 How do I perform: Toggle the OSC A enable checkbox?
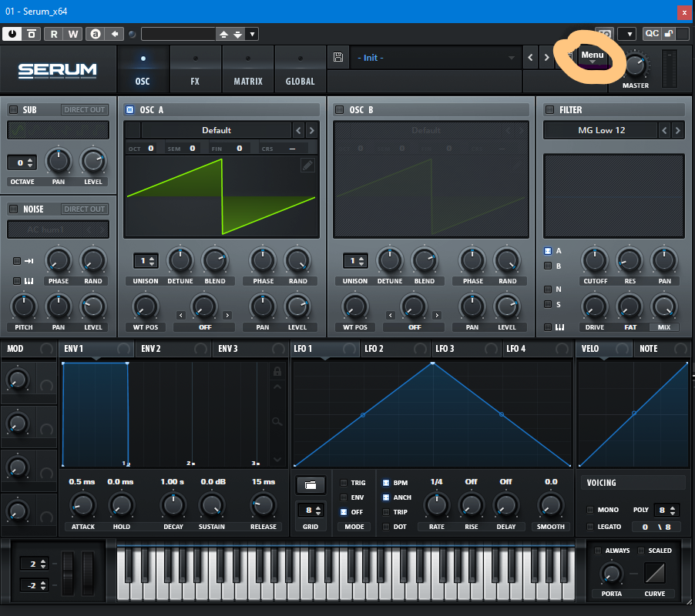click(x=130, y=109)
